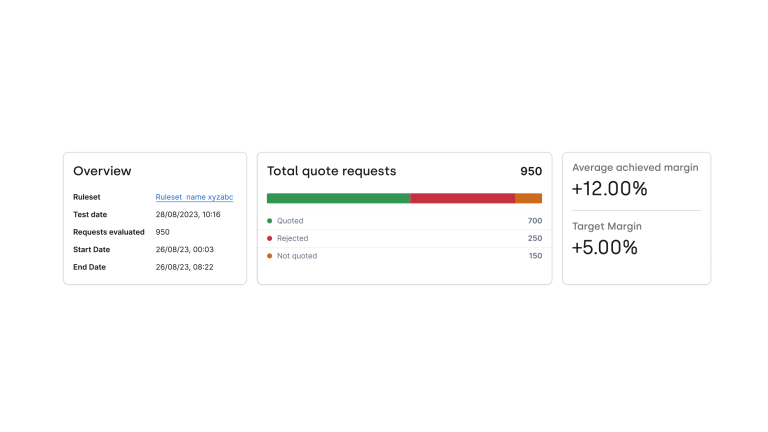
Task: Click the Start Date value 26/08/23, 00:03
Action: pos(185,249)
